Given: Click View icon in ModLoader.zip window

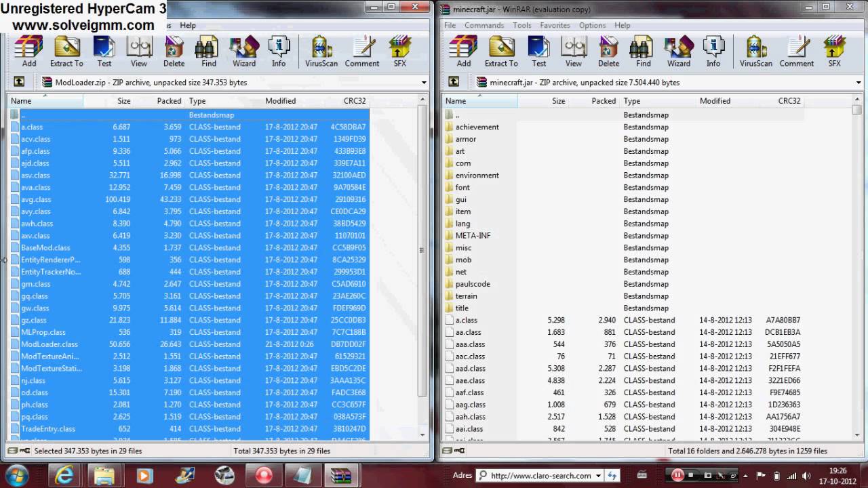Looking at the screenshot, I should 139,52.
